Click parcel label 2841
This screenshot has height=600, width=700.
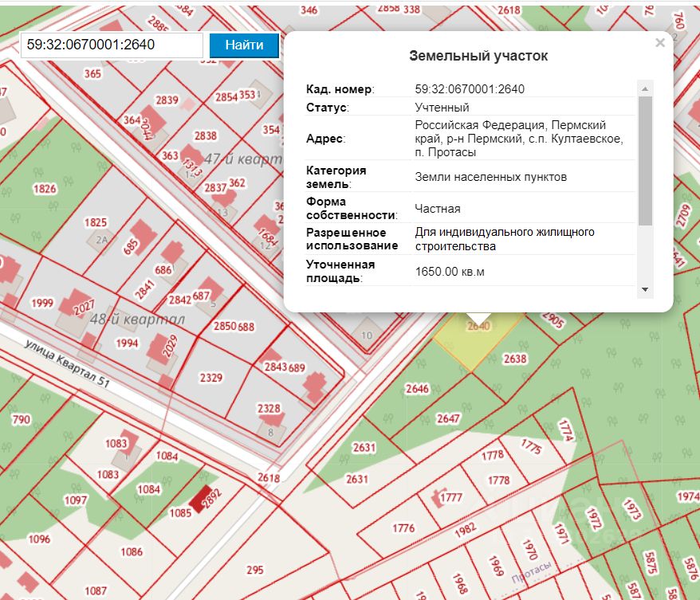(144, 289)
